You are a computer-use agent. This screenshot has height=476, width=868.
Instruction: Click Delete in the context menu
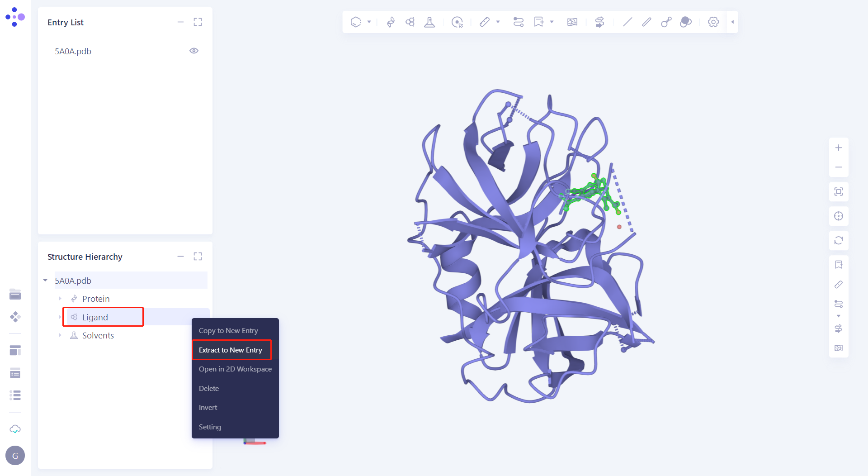[x=208, y=388]
